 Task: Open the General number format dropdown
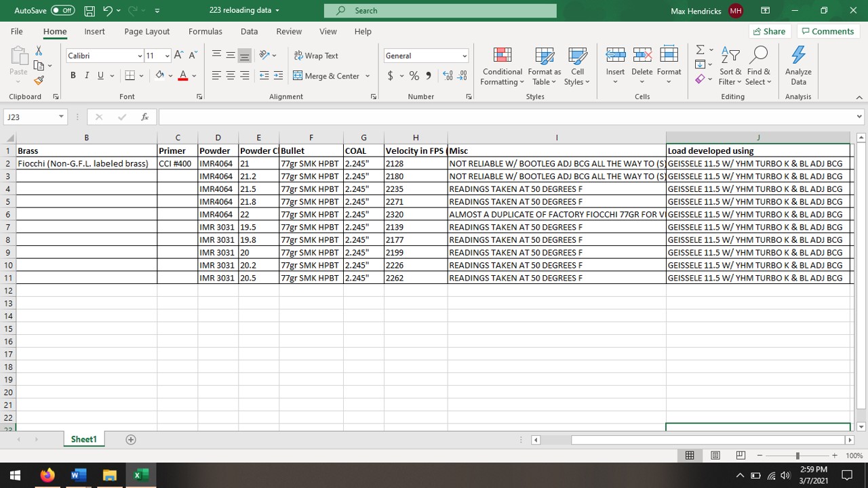coord(465,56)
